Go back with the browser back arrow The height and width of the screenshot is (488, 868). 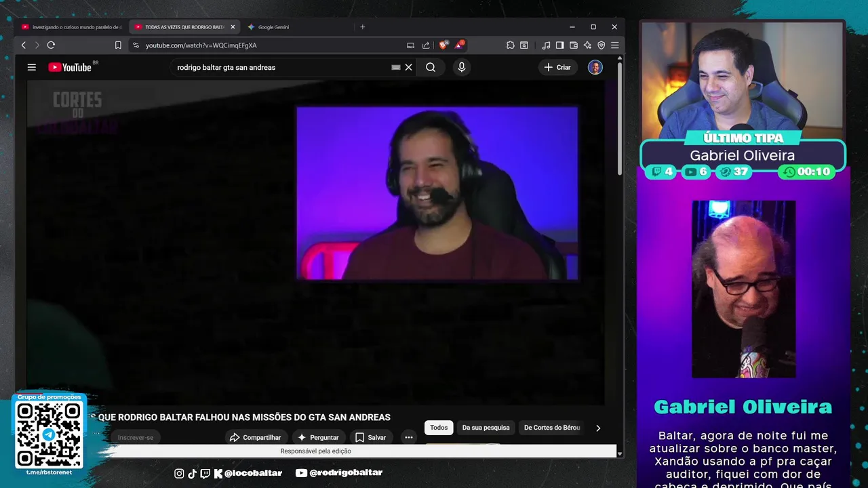tap(23, 45)
